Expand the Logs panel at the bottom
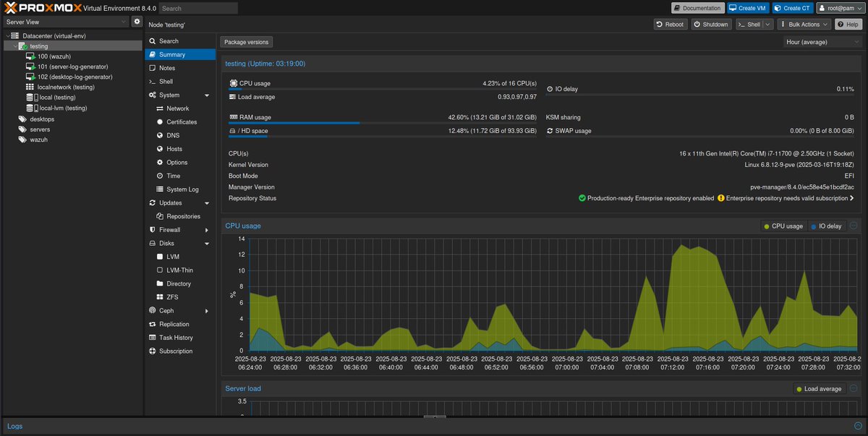Screen dimensions: 868x436 [859, 427]
